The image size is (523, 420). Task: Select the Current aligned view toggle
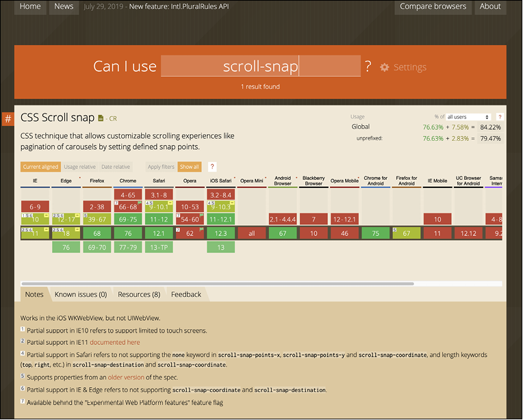(40, 167)
